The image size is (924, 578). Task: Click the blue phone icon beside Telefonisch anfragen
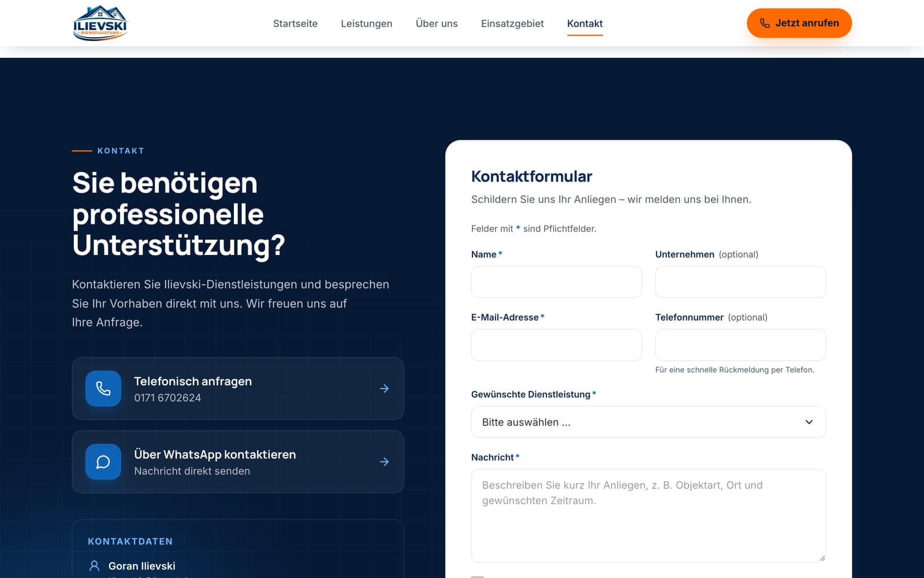(x=103, y=388)
